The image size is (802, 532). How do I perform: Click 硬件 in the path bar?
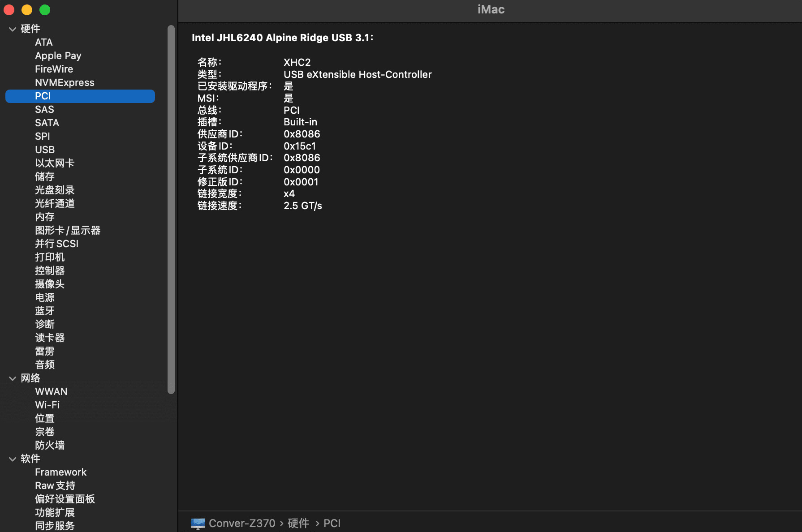298,523
